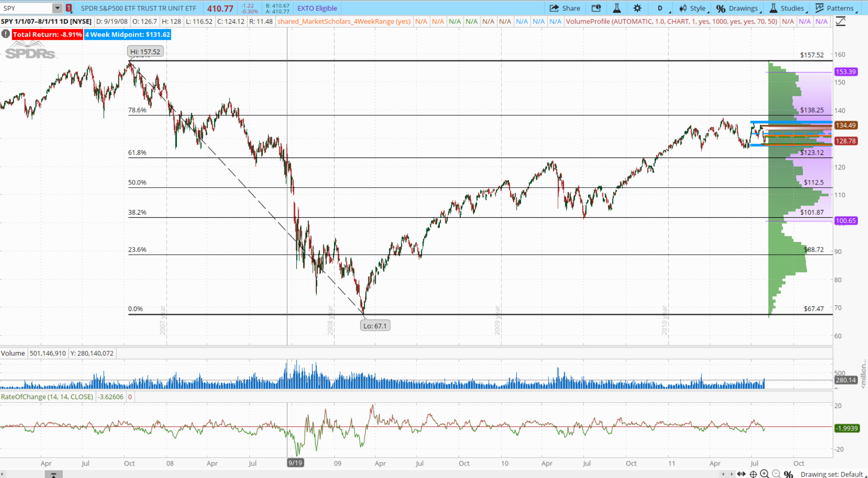Toggle the percent drawing tool icon at bottom

(x=788, y=474)
